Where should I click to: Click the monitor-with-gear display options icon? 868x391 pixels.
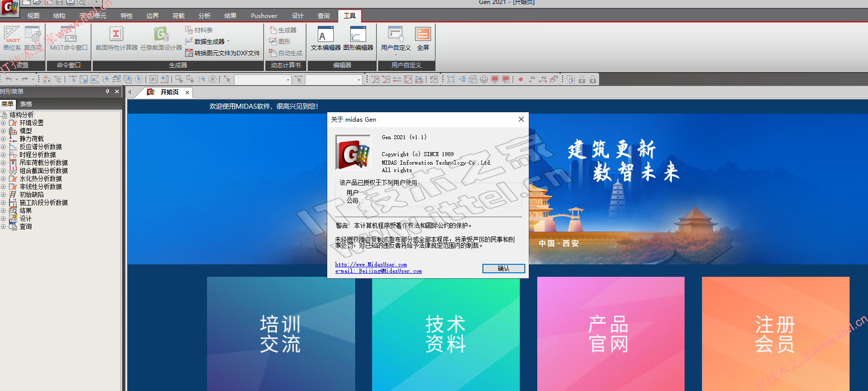tap(506, 79)
